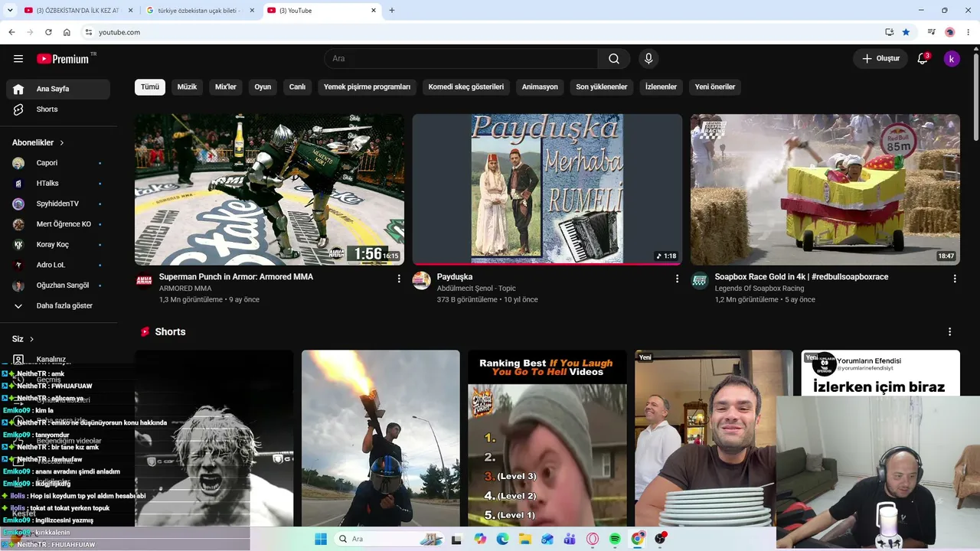Open the HTalks subscription channel

coord(58,184)
